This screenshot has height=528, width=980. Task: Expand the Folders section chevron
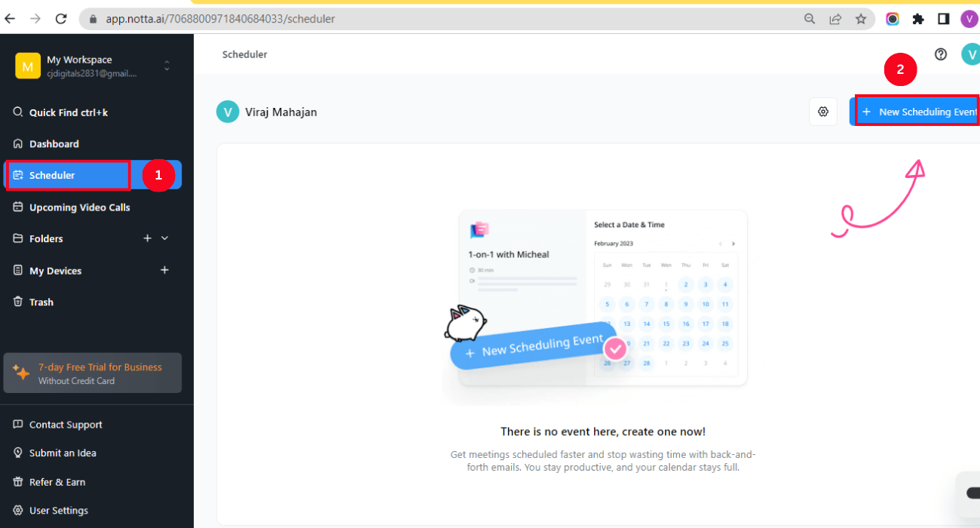[164, 238]
